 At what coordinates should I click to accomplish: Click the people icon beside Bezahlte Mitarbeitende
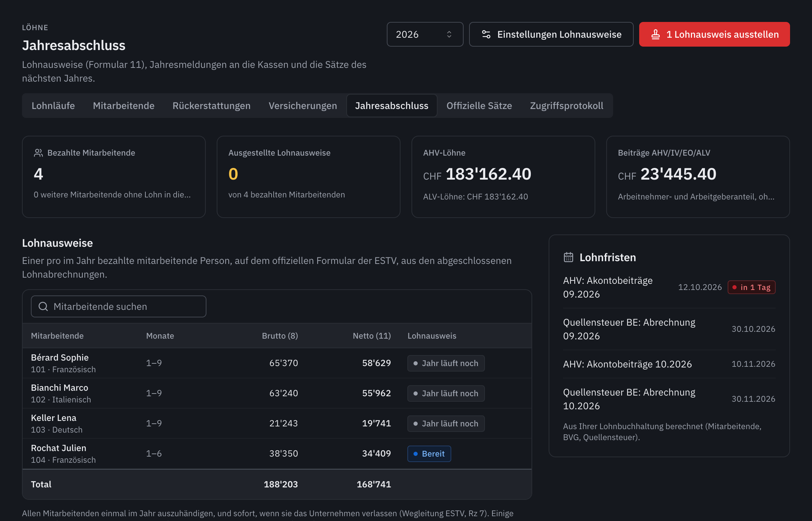(38, 153)
